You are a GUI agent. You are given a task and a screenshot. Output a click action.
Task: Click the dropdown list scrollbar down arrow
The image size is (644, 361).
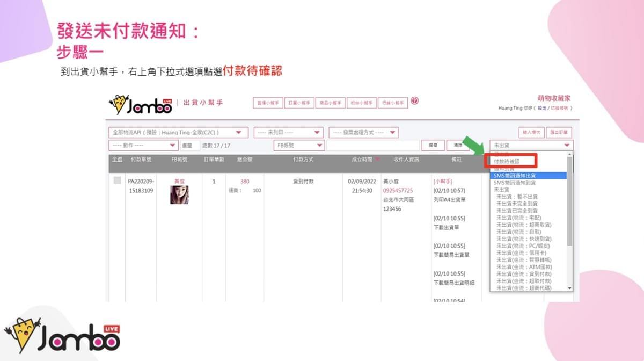(x=570, y=288)
